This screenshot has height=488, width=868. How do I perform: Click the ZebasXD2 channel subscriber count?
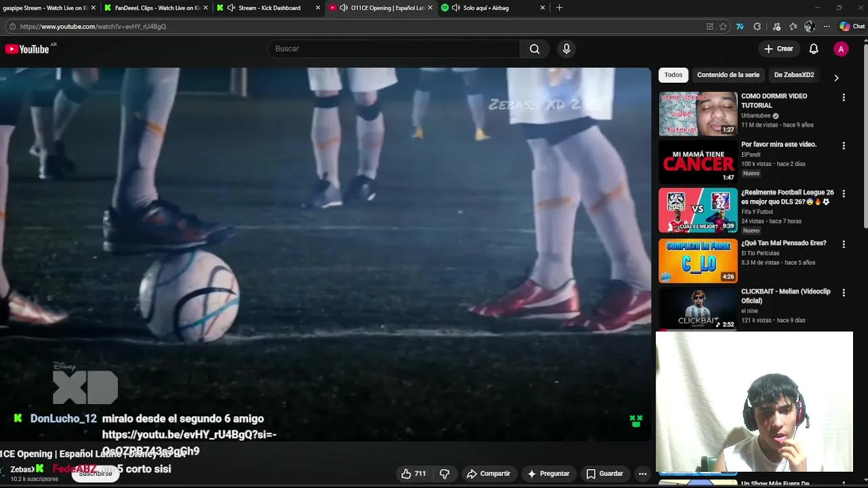pyautogui.click(x=34, y=479)
